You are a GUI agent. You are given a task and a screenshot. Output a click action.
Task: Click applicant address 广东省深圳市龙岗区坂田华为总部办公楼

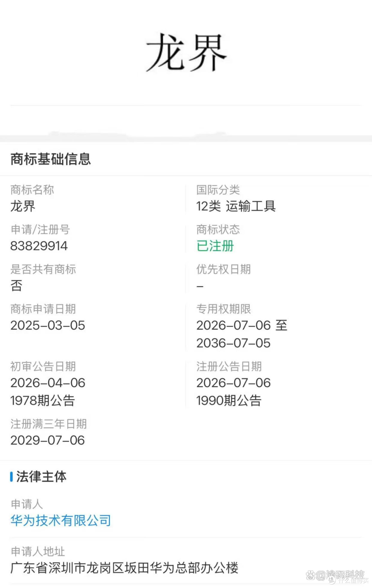coord(124,568)
